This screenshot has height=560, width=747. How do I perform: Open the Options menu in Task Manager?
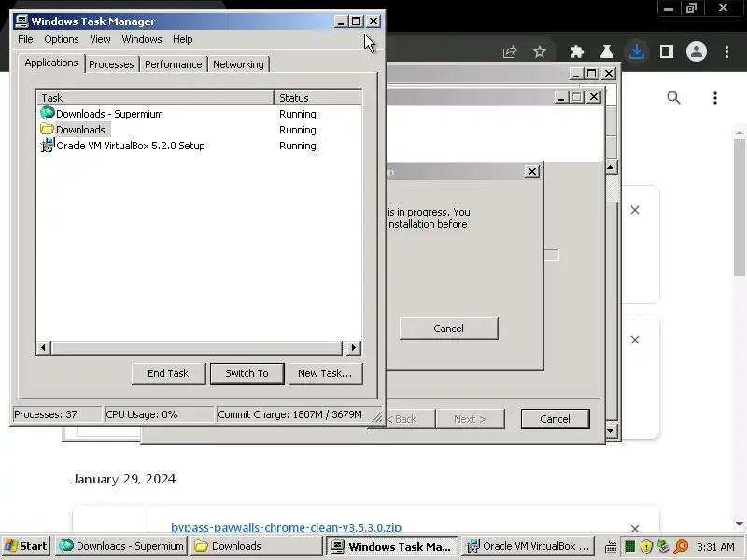coord(62,39)
